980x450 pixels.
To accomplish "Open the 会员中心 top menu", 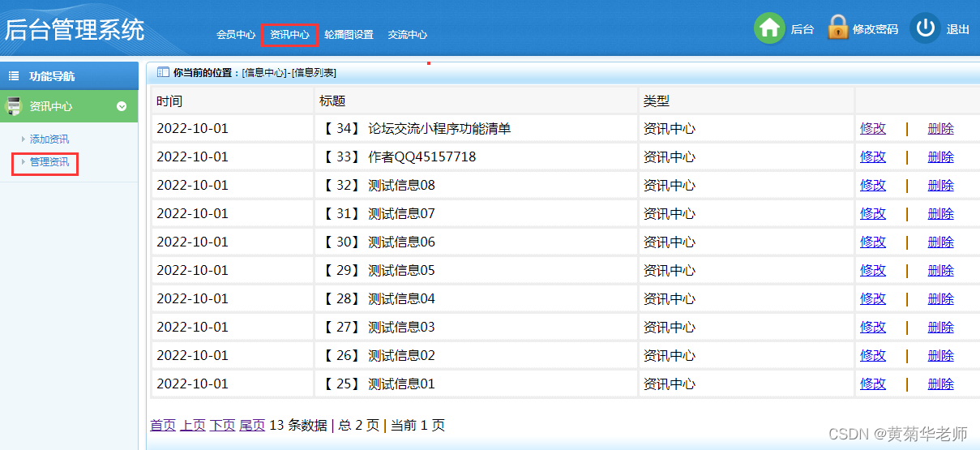I will (236, 35).
